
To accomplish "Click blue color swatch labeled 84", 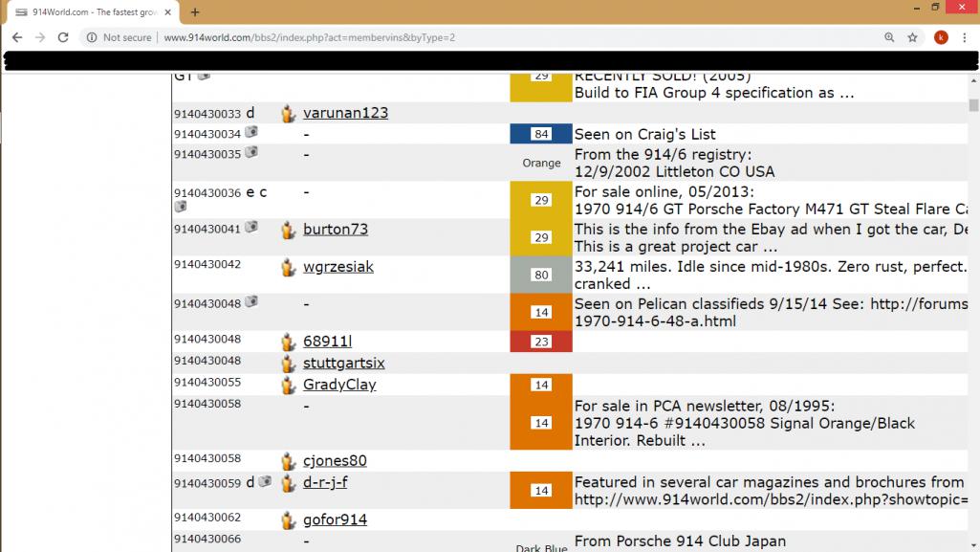I will (x=541, y=134).
